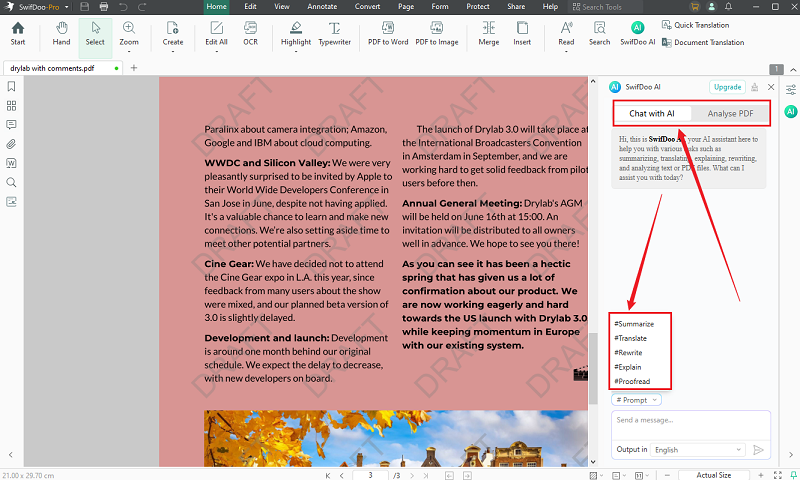Choose the Typewriter tool
This screenshot has height=480, width=800.
[334, 34]
